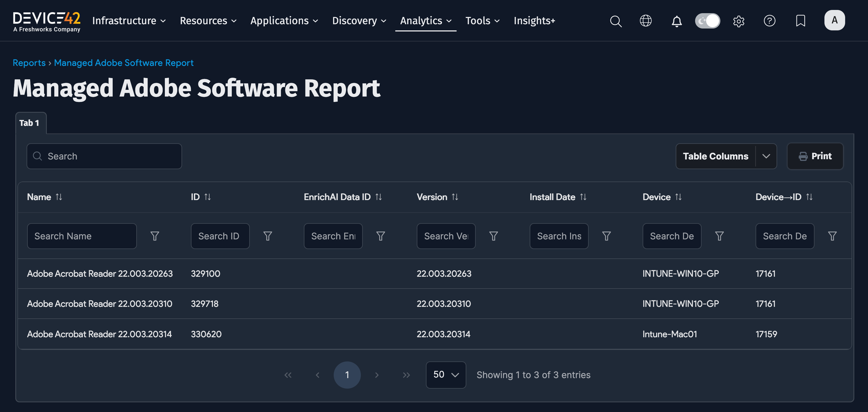Viewport: 868px width, 412px height.
Task: Open the page size selector showing 50
Action: (446, 375)
